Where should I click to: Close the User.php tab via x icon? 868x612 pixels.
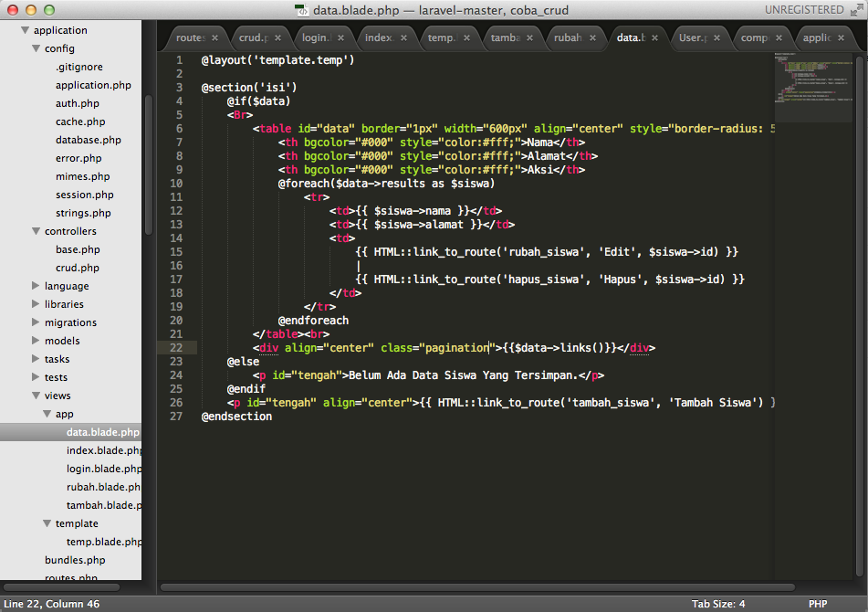(716, 38)
